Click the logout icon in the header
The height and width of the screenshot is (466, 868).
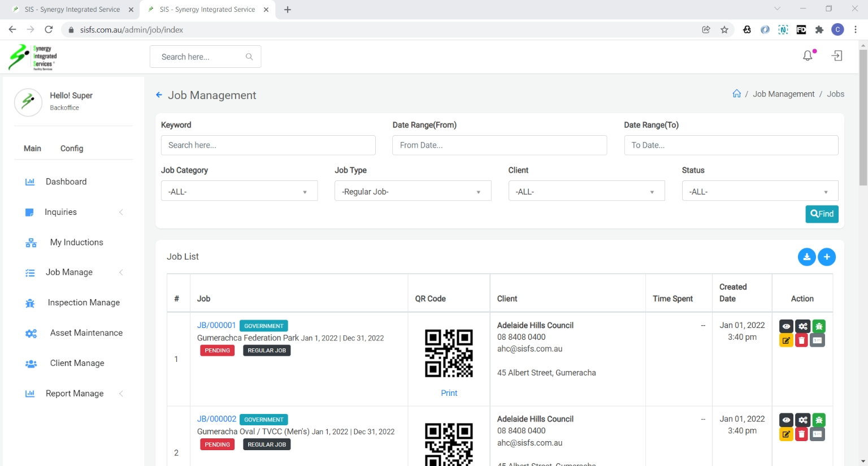[837, 55]
